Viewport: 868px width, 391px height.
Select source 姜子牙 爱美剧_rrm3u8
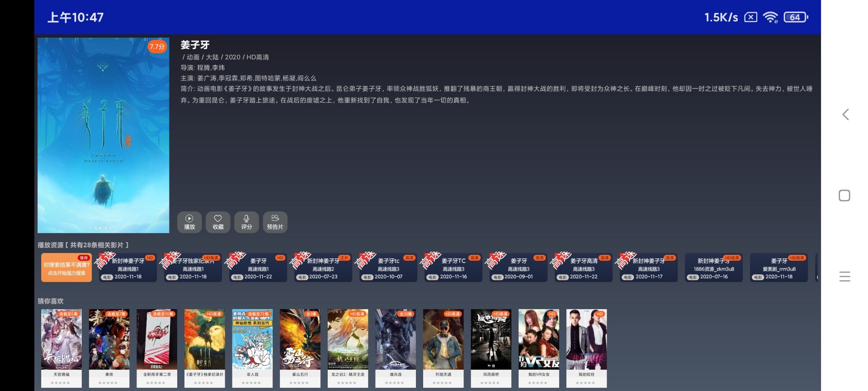pyautogui.click(x=779, y=268)
